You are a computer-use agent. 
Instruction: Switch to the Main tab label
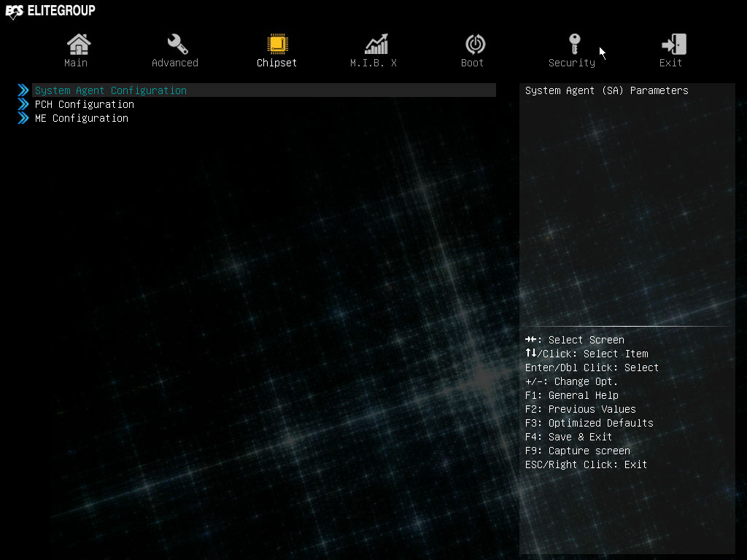(76, 63)
